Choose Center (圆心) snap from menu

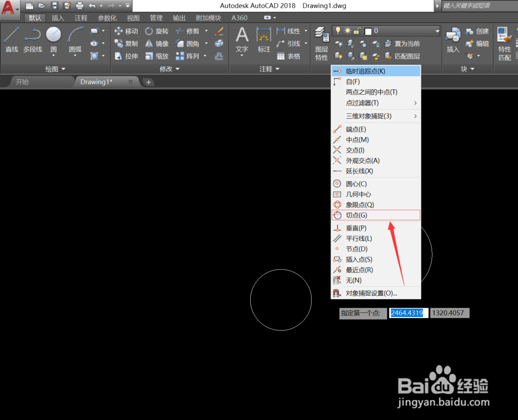tap(376, 184)
